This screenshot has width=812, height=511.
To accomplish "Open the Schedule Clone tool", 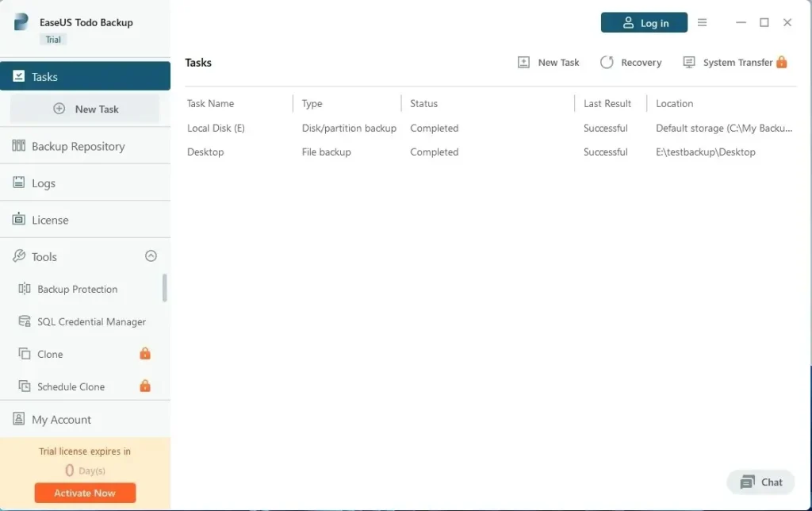I will point(71,386).
